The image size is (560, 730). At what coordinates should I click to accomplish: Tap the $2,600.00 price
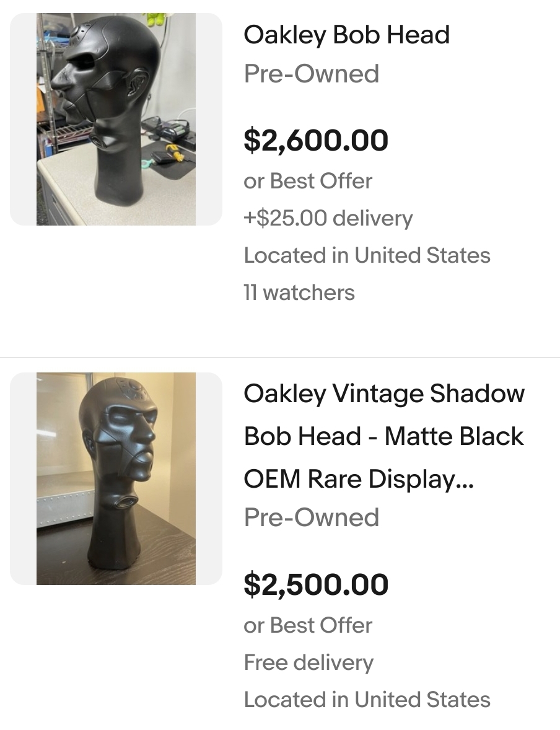click(x=316, y=140)
